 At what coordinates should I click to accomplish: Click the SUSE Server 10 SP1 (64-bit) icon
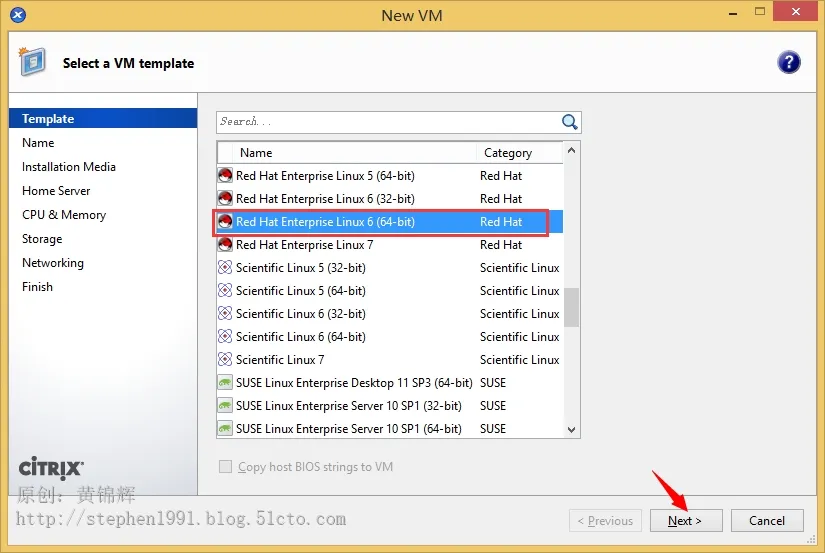tap(225, 428)
